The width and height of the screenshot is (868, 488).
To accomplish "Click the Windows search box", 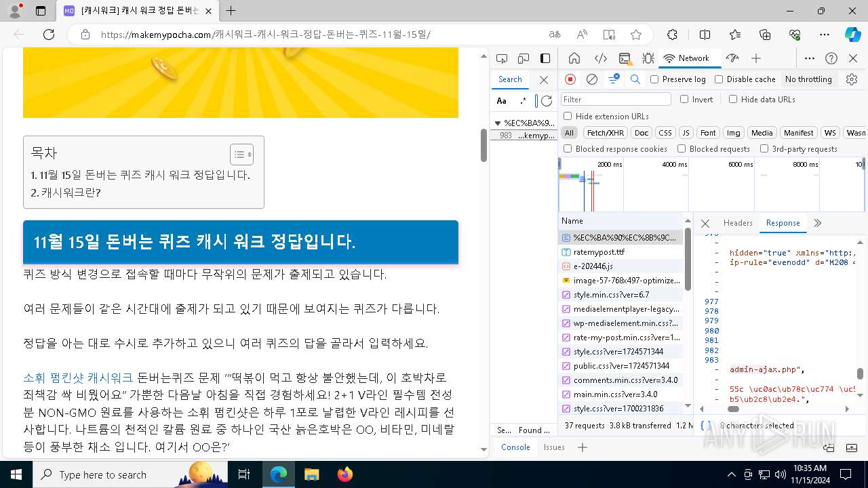I will coord(130,474).
